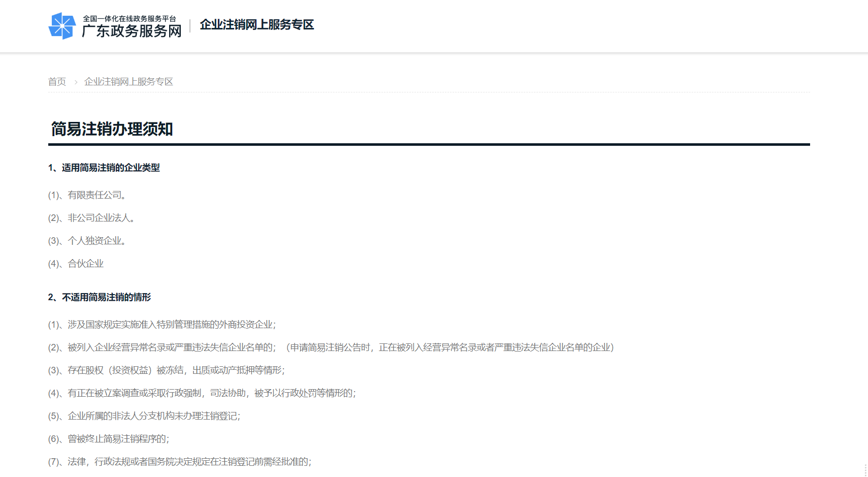Click the 全国一体化在线政务服务平台 tagline text
Screen dimensions: 868x477
129,19
